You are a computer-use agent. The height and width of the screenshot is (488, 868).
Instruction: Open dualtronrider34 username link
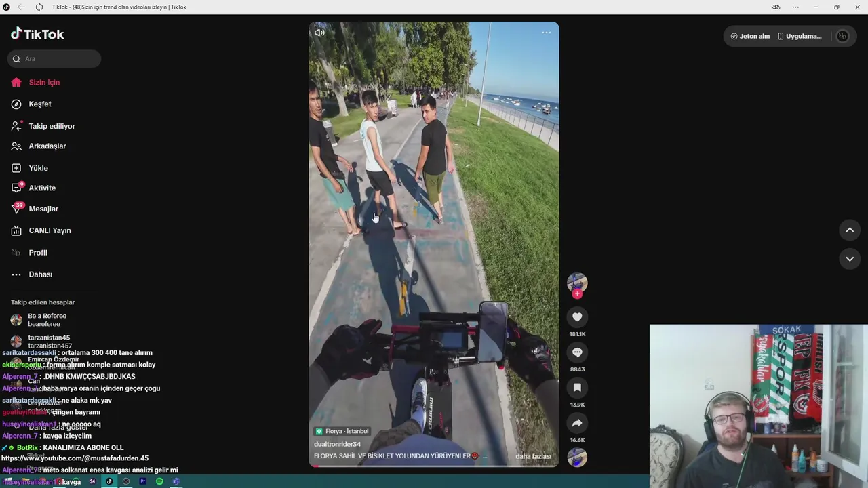pyautogui.click(x=337, y=444)
